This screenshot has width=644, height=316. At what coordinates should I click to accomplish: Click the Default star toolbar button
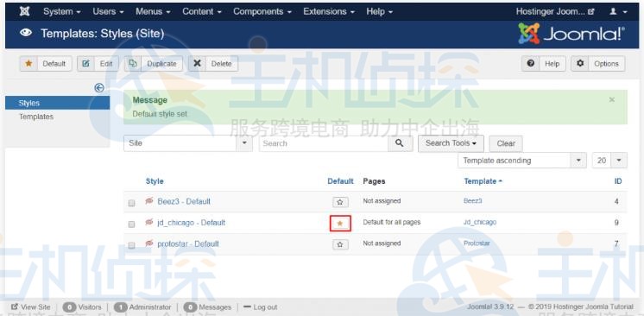pos(46,64)
